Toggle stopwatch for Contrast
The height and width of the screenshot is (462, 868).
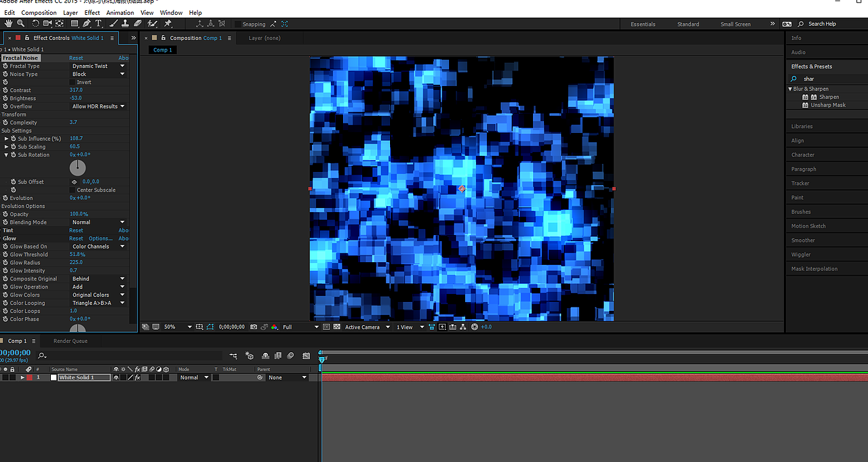(x=5, y=90)
